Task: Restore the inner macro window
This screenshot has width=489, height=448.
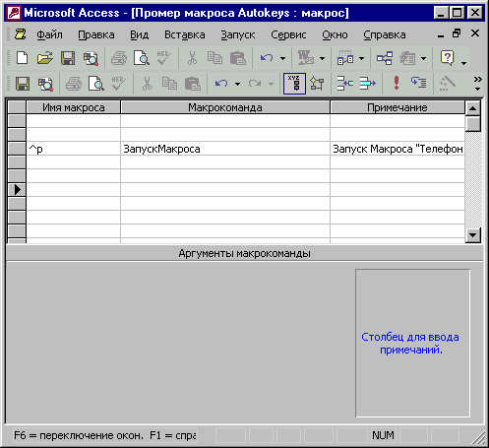Action: coord(457,33)
